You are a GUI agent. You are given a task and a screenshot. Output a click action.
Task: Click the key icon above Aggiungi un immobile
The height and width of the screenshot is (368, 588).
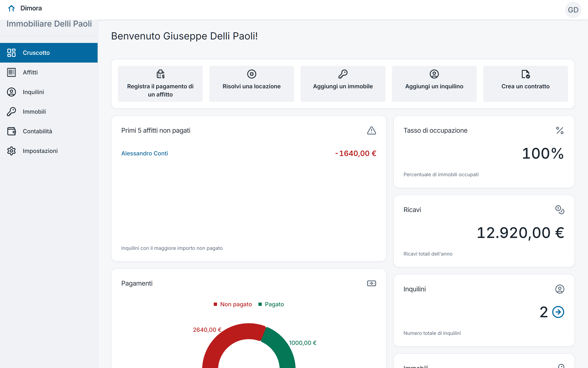(343, 74)
